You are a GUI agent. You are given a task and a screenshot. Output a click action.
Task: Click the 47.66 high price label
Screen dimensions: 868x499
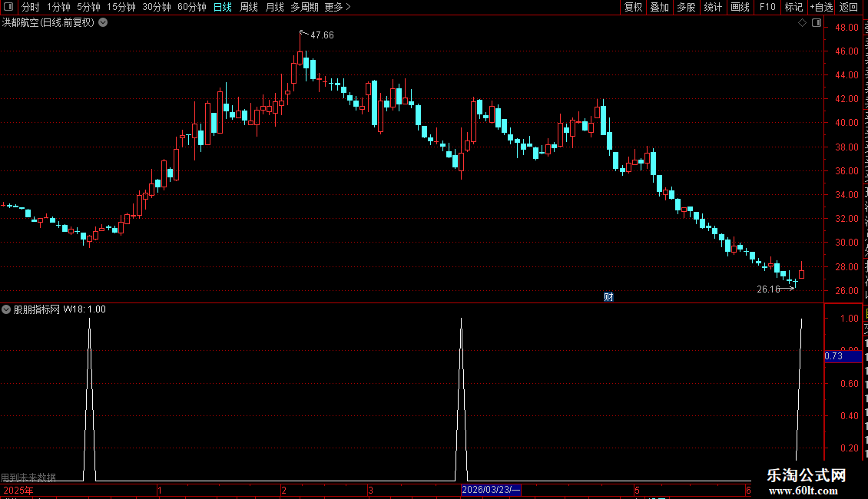pos(322,35)
